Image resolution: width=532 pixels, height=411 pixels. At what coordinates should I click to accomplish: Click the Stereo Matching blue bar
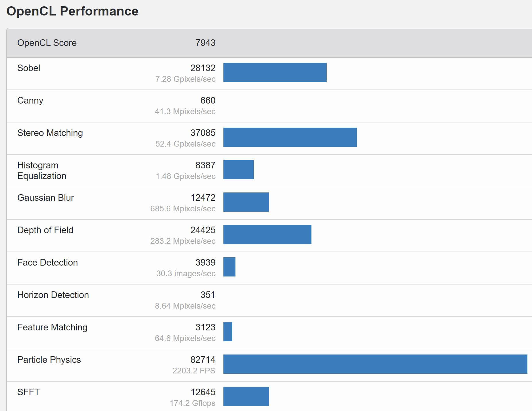[x=290, y=137]
